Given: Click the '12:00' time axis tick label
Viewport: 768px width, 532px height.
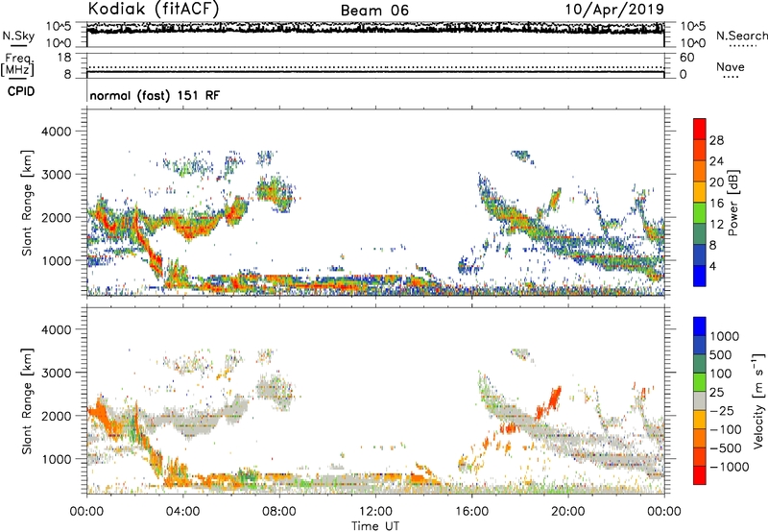Looking at the screenshot, I should (375, 512).
